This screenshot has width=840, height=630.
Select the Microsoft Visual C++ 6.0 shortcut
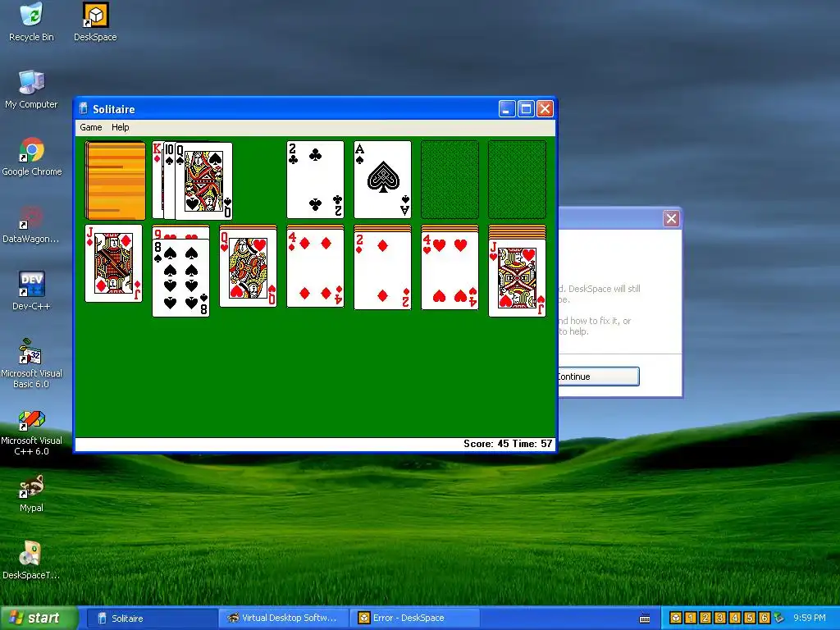tap(31, 431)
